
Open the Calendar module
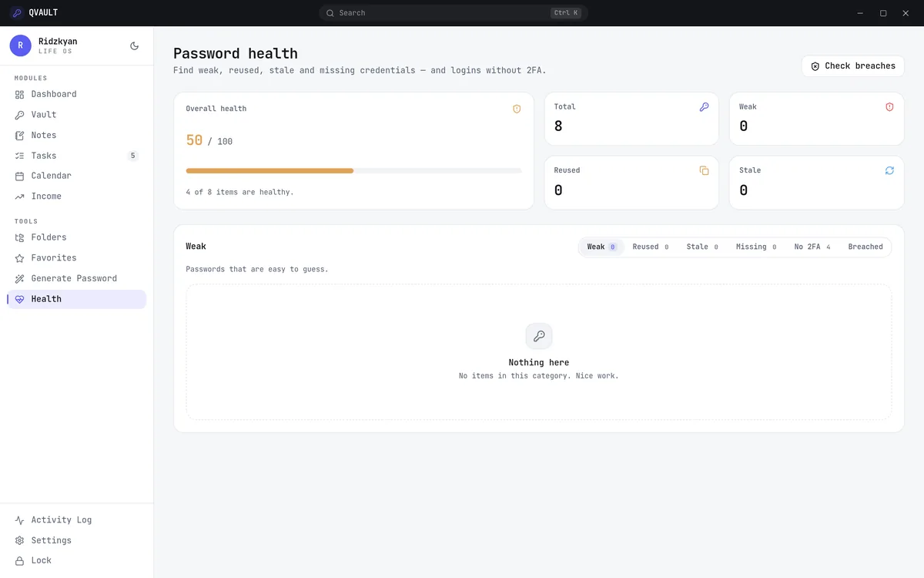(77, 176)
